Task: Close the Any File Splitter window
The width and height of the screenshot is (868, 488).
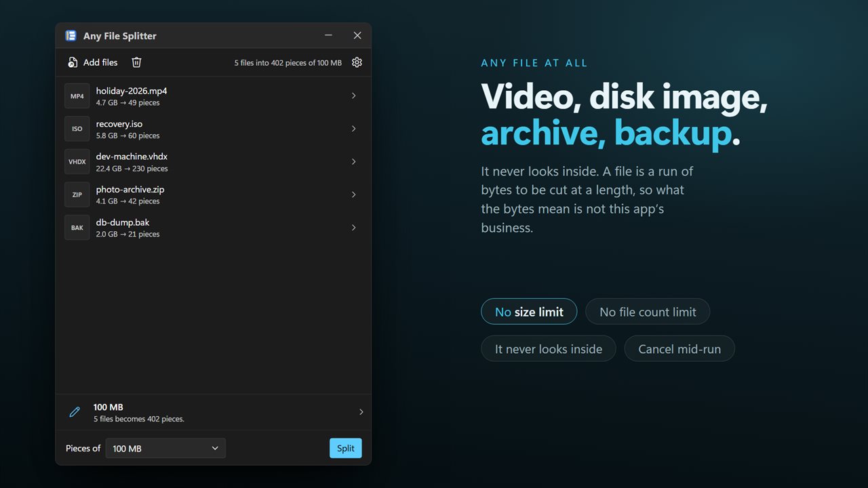Action: [357, 35]
